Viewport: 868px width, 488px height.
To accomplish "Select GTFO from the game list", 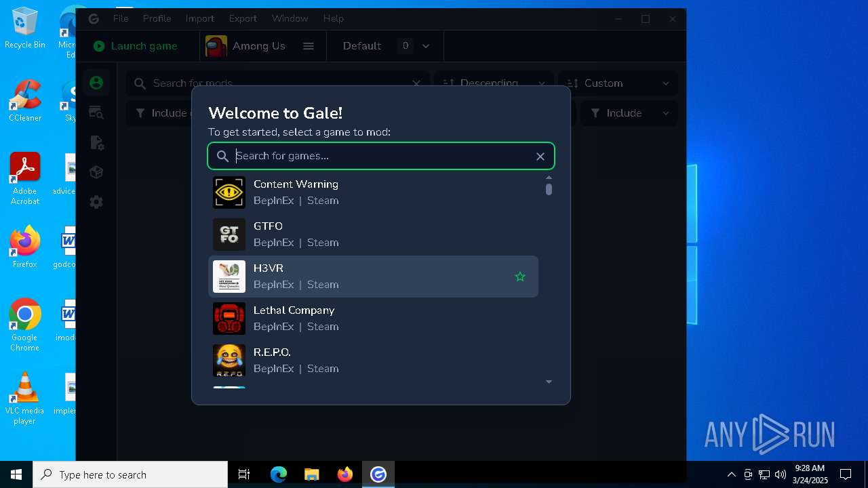I will 373,235.
